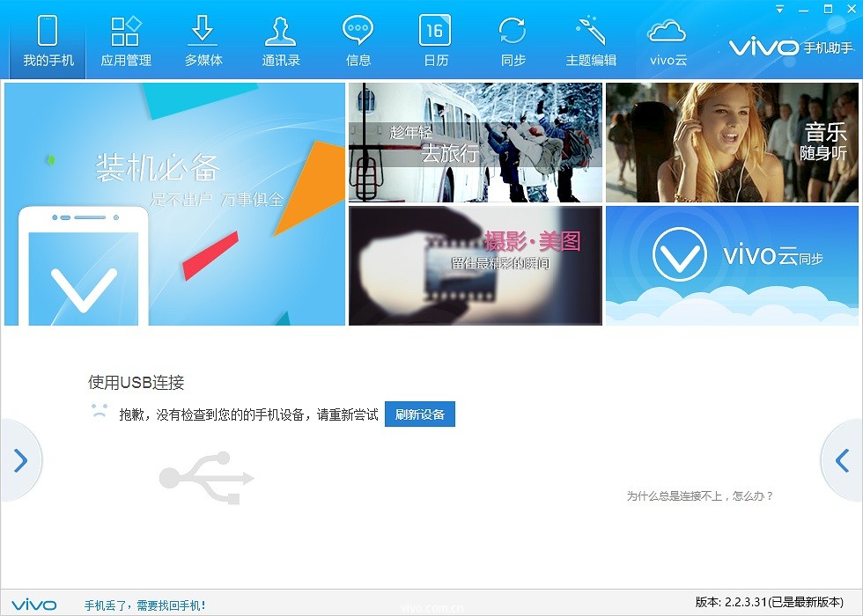This screenshot has height=616, width=863.
Task: Click the sad face icon
Action: click(x=100, y=411)
